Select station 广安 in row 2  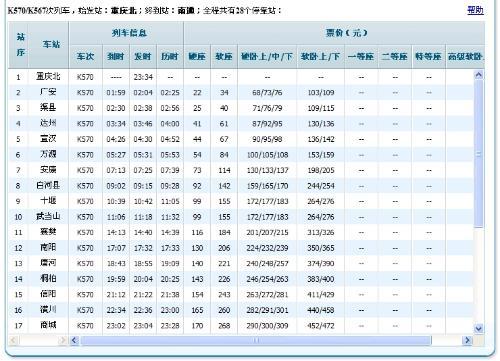[x=48, y=92]
